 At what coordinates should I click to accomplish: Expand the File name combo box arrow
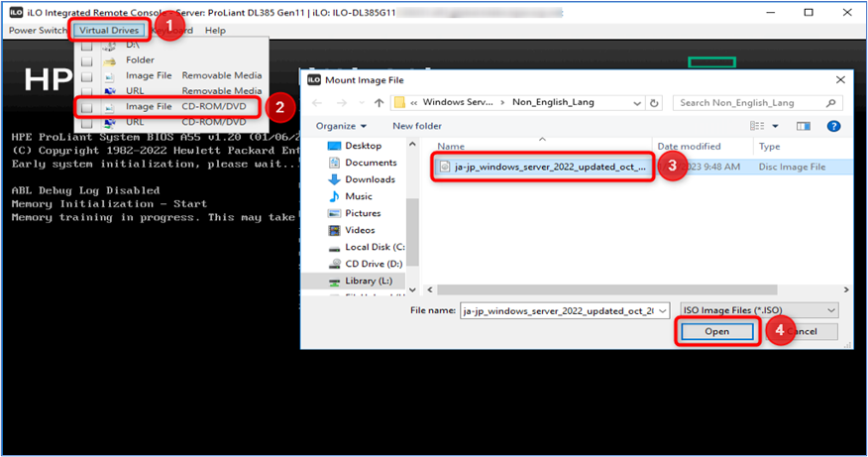point(662,310)
